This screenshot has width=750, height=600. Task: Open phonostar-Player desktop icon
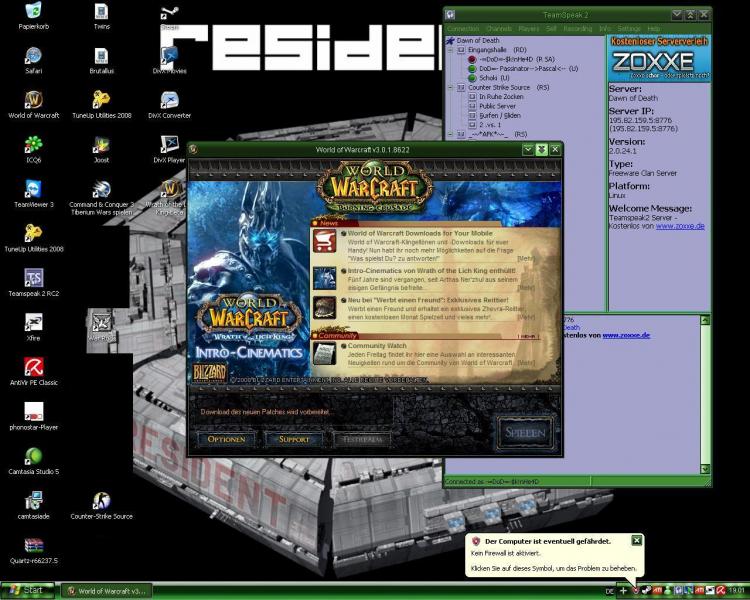click(33, 416)
